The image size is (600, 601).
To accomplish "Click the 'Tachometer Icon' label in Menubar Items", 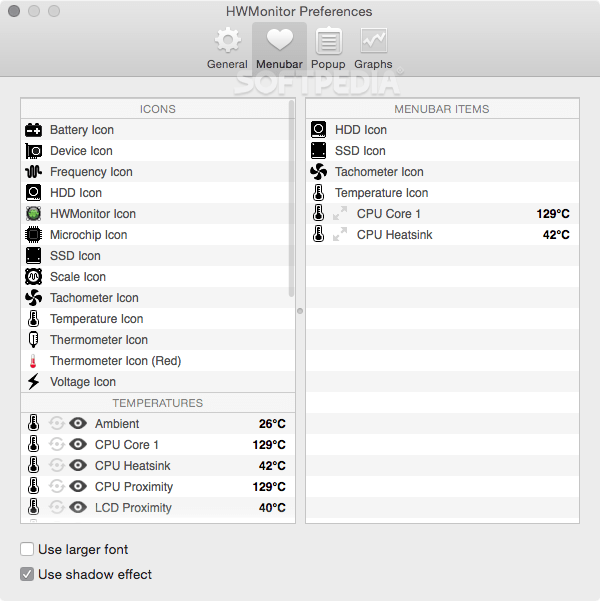I will [x=379, y=172].
